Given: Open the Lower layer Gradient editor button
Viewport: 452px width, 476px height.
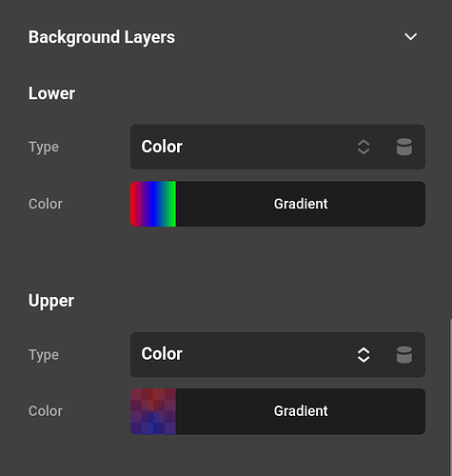Looking at the screenshot, I should [301, 204].
